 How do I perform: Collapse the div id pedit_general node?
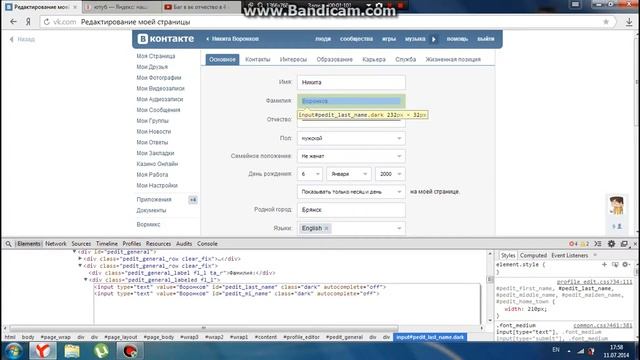tap(74, 251)
